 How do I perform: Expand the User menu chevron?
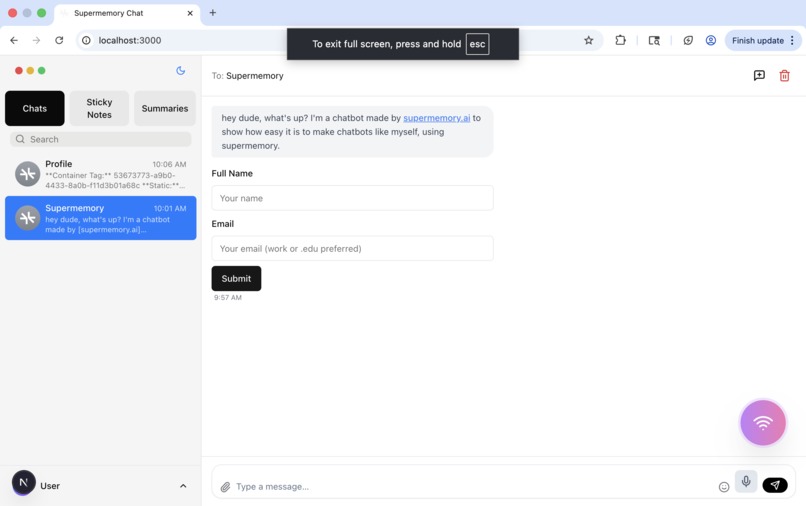(183, 486)
